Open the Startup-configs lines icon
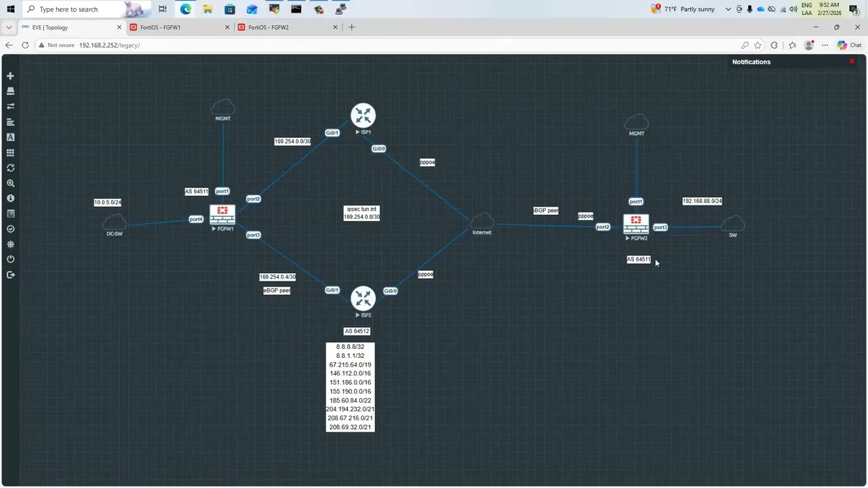The width and height of the screenshot is (868, 488). coord(10,122)
